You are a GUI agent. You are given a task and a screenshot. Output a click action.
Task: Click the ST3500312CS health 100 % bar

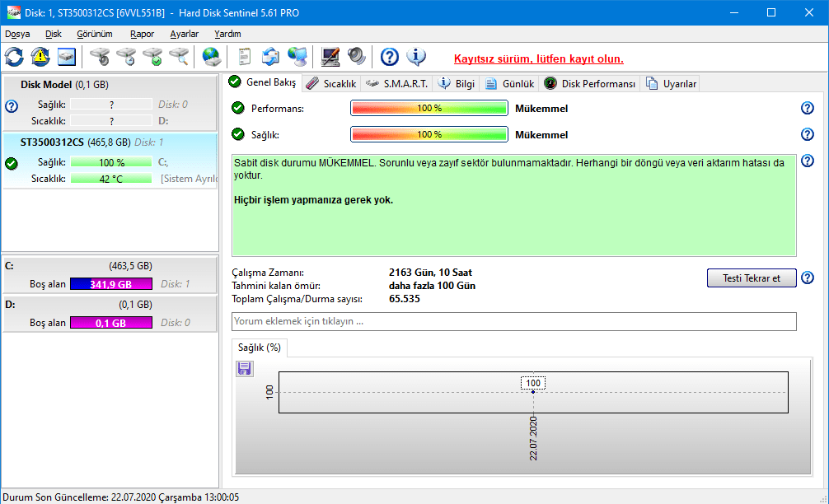[111, 162]
